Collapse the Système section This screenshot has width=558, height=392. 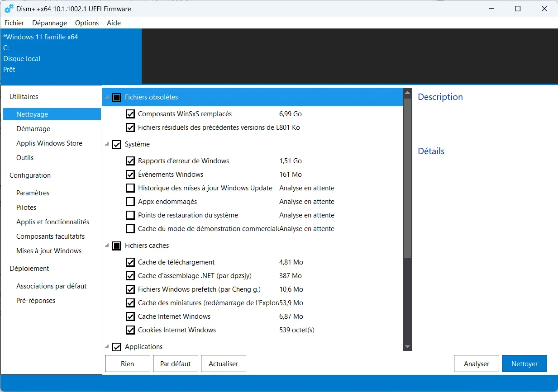107,144
